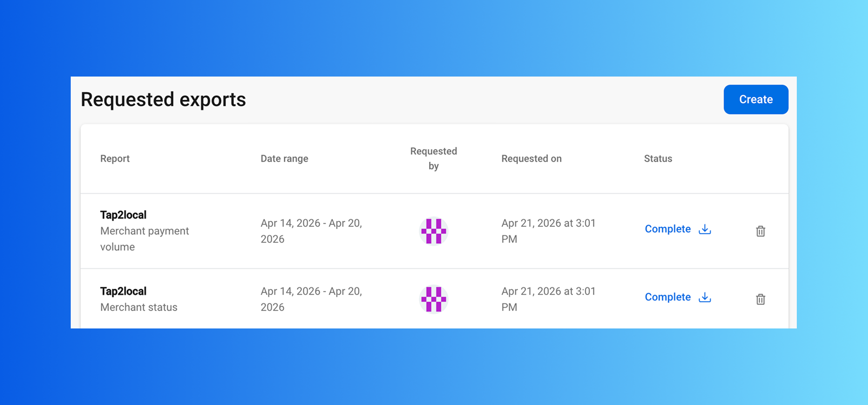This screenshot has width=868, height=405.
Task: Click the Requested on column header
Action: point(531,159)
